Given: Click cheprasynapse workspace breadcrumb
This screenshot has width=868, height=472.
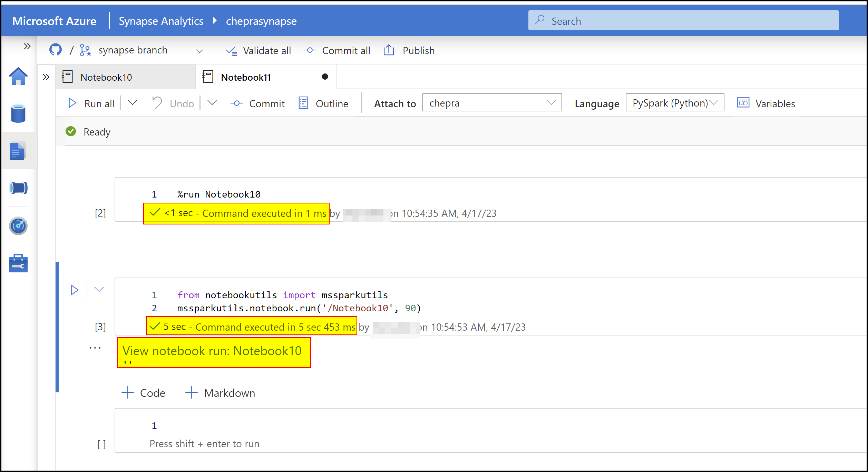Looking at the screenshot, I should click(261, 21).
